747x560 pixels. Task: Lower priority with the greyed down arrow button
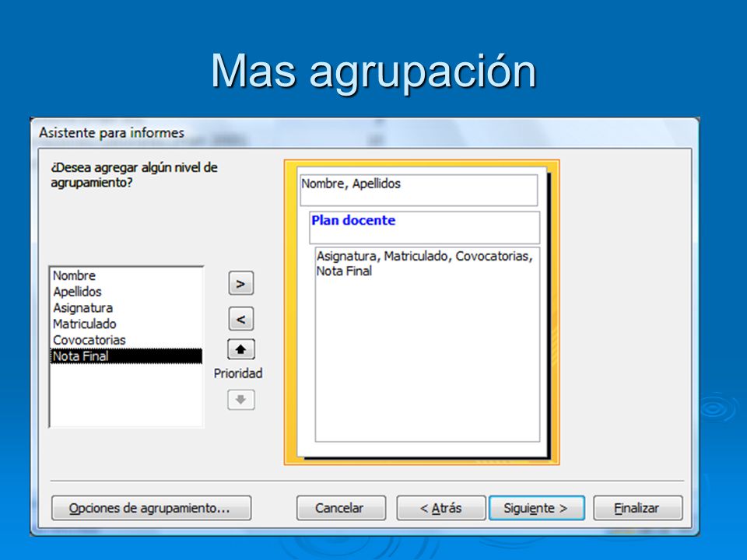click(241, 400)
